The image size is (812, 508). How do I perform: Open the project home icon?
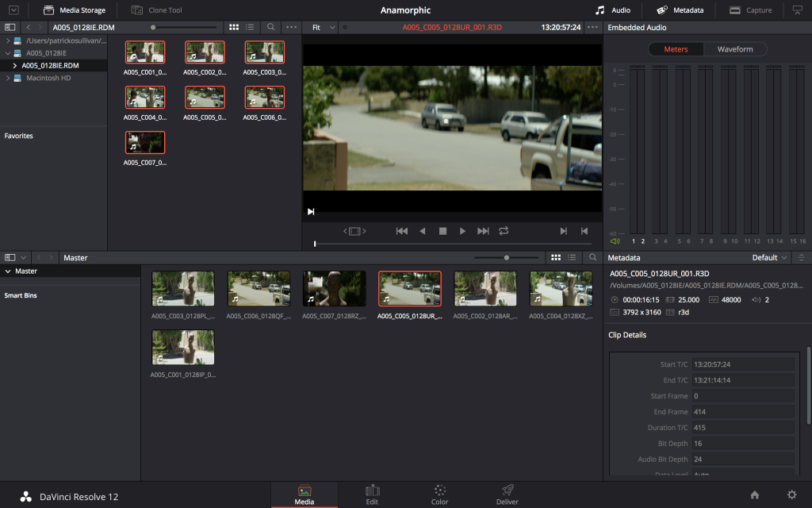pos(754,495)
